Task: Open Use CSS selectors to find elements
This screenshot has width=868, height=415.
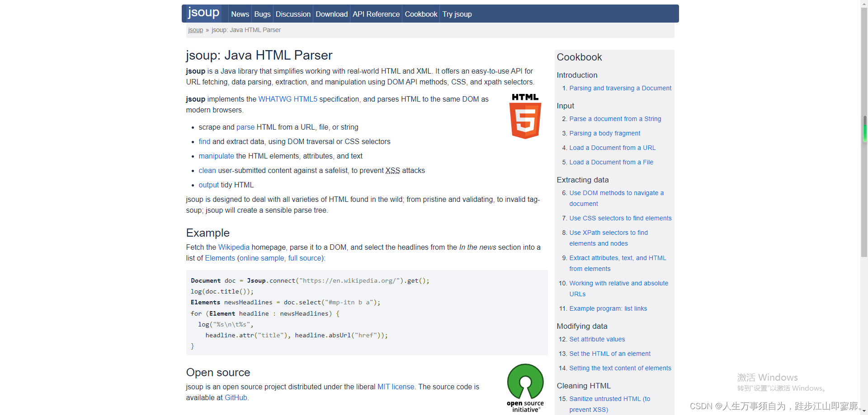Action: tap(620, 218)
